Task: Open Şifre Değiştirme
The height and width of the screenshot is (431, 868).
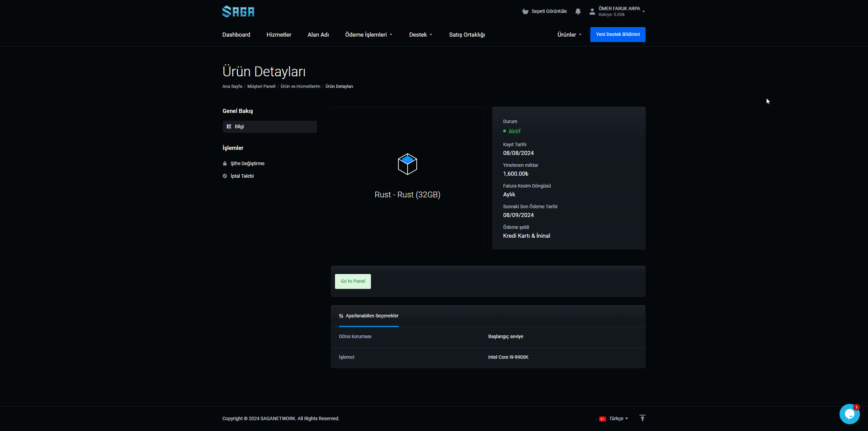Action: point(248,163)
